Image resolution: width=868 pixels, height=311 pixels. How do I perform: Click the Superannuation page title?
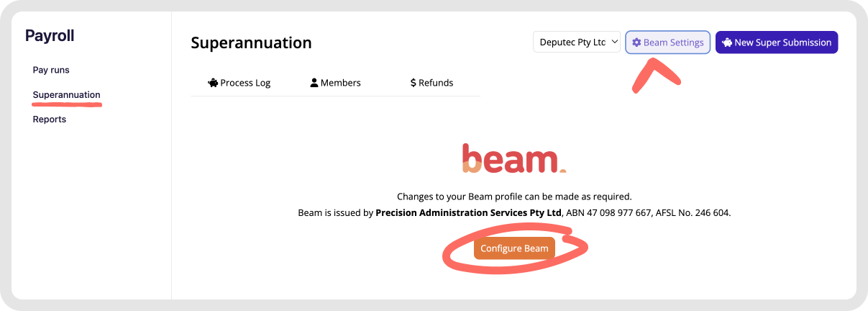click(252, 43)
